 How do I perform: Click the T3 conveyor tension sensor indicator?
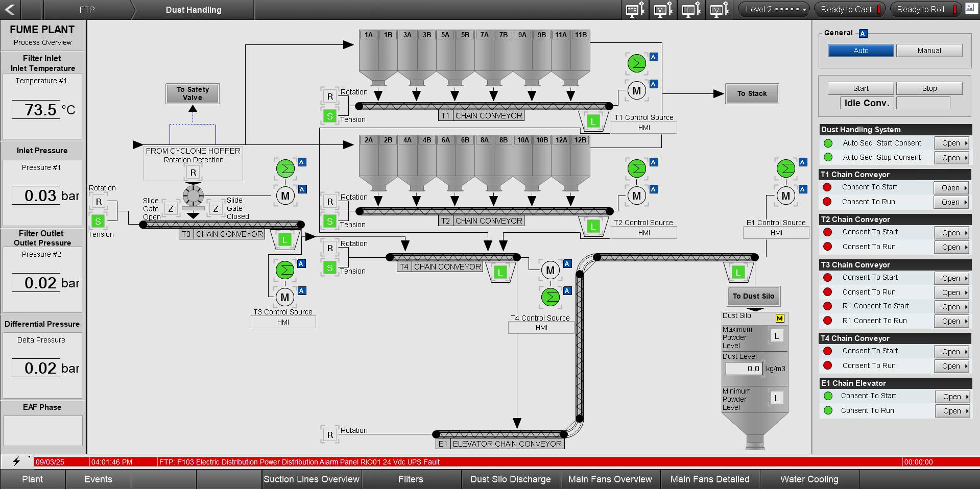(98, 221)
